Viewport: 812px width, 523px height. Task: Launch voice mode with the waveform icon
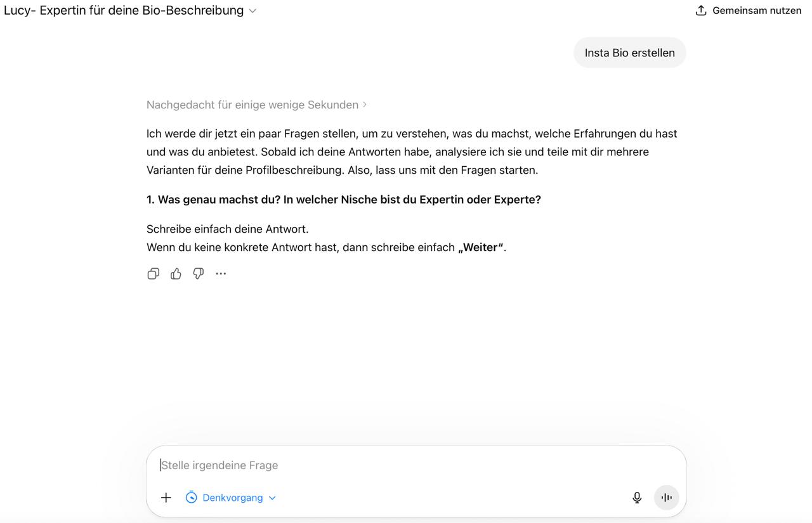click(x=666, y=498)
